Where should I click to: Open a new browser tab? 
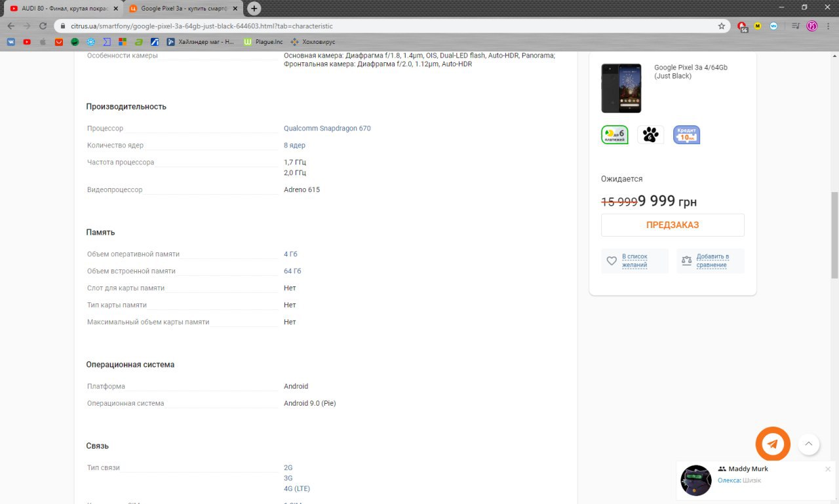coord(254,9)
